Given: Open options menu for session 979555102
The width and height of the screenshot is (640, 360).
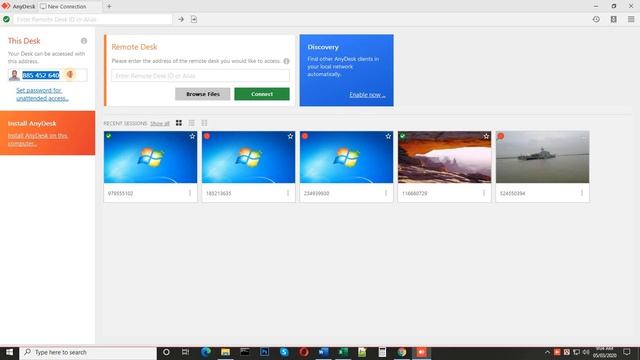Looking at the screenshot, I should pos(190,193).
